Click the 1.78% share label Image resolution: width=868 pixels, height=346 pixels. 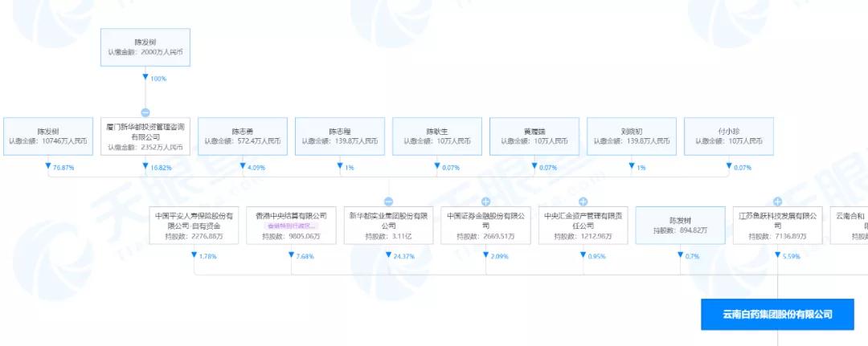207,256
